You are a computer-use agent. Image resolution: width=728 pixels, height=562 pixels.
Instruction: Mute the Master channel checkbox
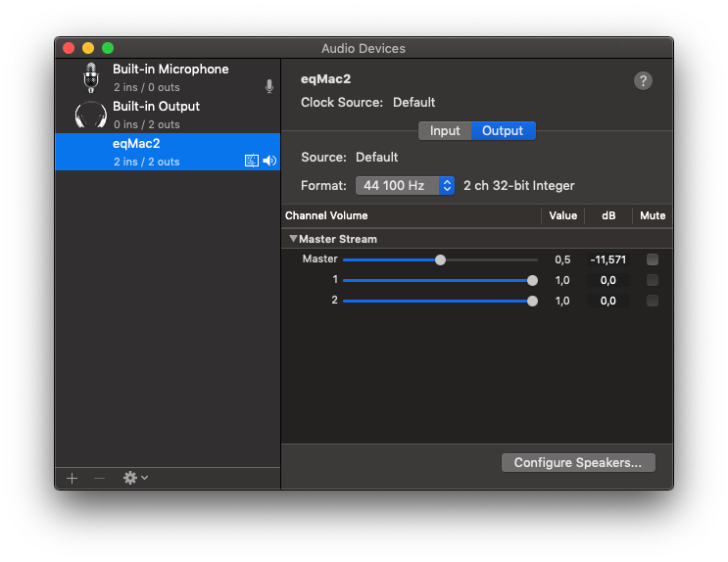click(653, 259)
